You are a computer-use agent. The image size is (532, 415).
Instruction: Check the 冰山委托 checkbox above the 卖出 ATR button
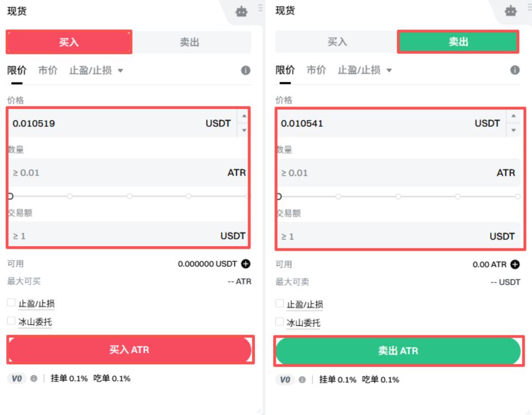pos(280,322)
